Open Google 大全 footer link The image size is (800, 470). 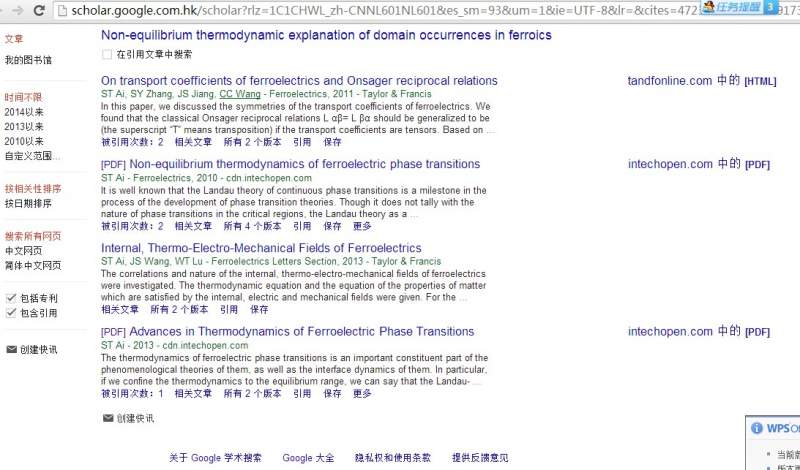(308, 458)
